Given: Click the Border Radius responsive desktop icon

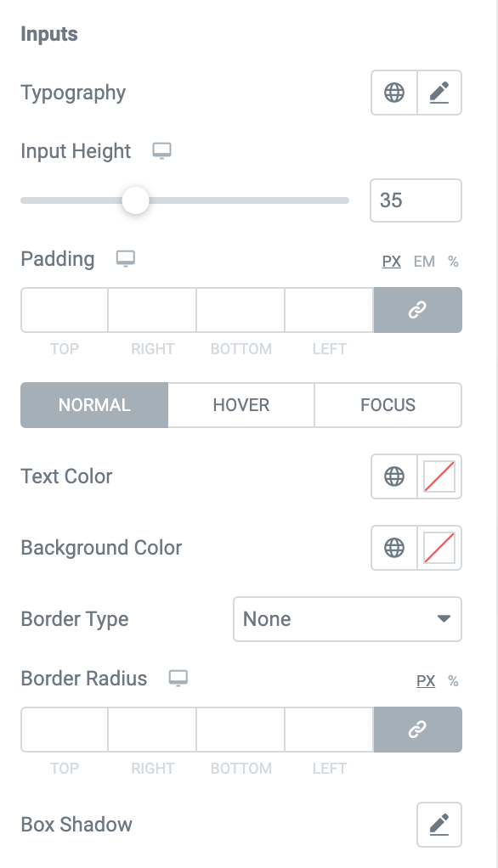Looking at the screenshot, I should click(x=177, y=678).
